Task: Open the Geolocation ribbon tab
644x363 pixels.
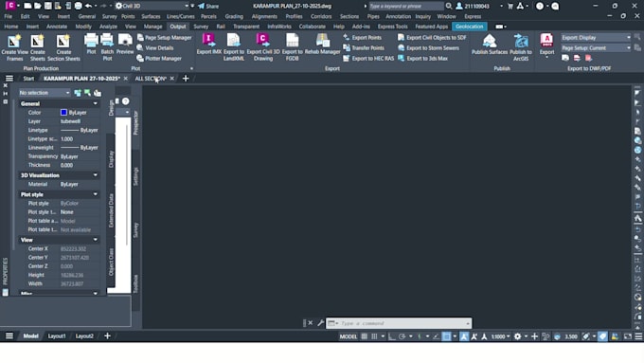Action: (x=469, y=27)
